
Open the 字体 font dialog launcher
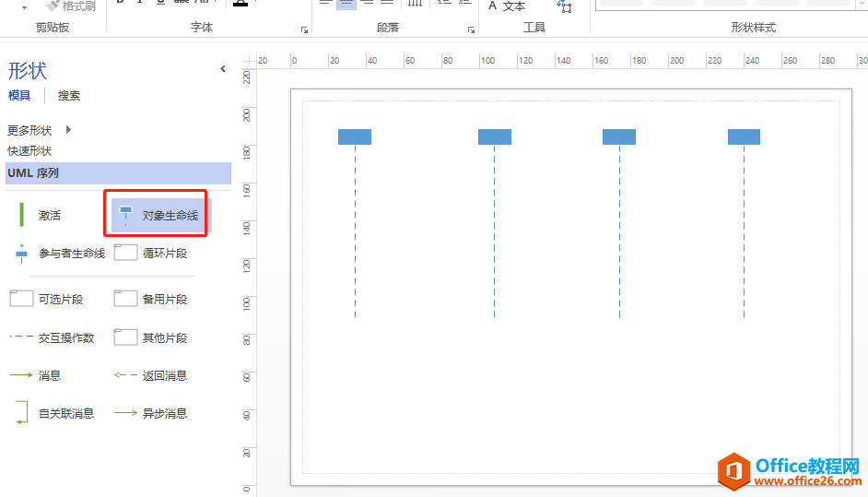[304, 30]
